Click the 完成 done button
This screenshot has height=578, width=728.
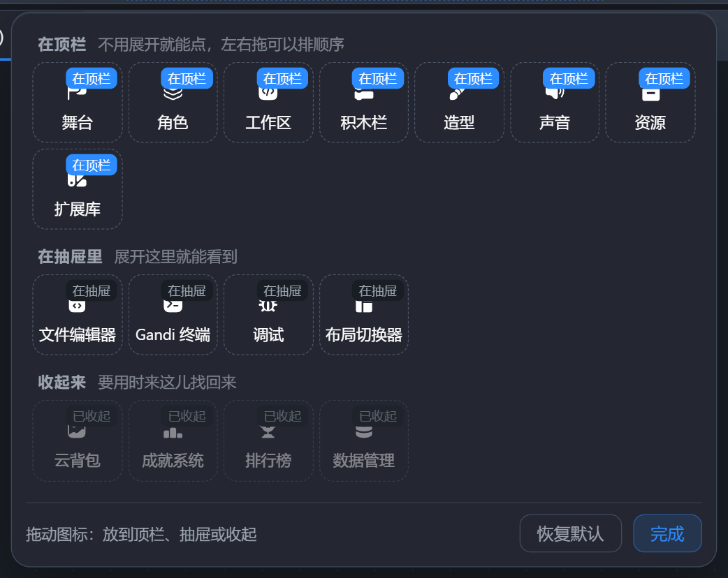[x=668, y=533]
